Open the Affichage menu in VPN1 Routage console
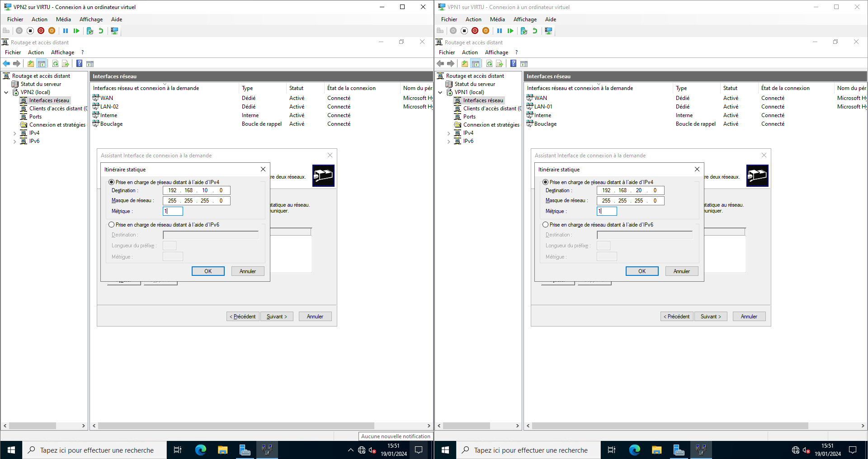Screen dimensions: 868x459 [496, 52]
